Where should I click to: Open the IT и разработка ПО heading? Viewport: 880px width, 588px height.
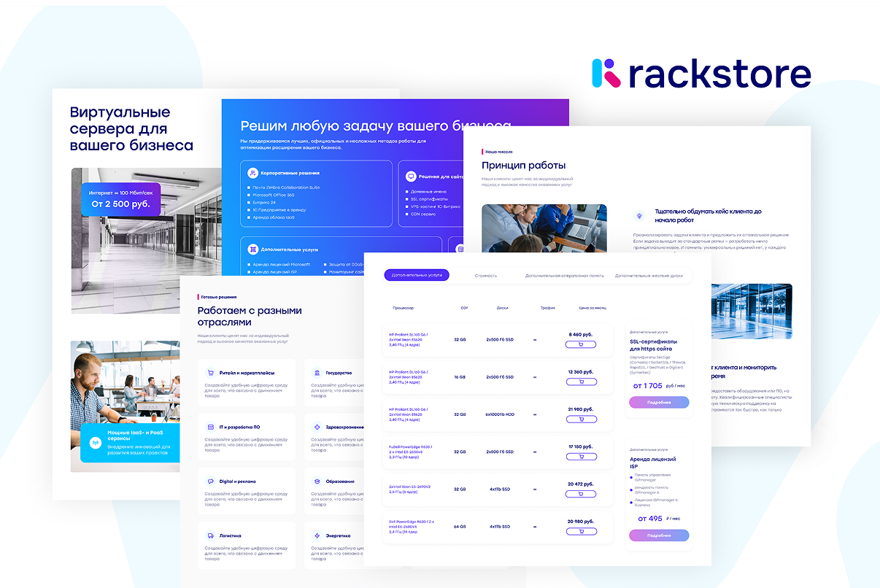click(239, 427)
